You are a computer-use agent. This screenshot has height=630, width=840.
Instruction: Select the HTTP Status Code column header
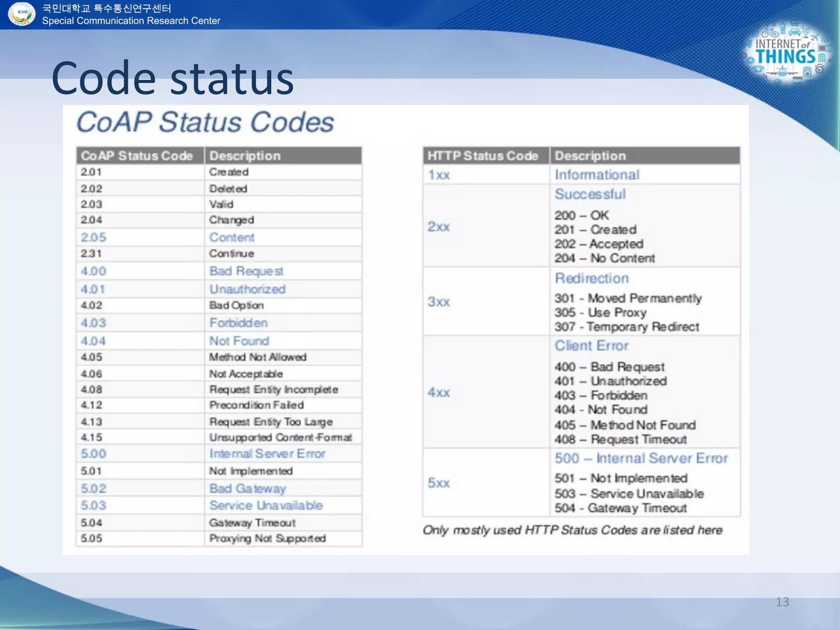(x=483, y=156)
